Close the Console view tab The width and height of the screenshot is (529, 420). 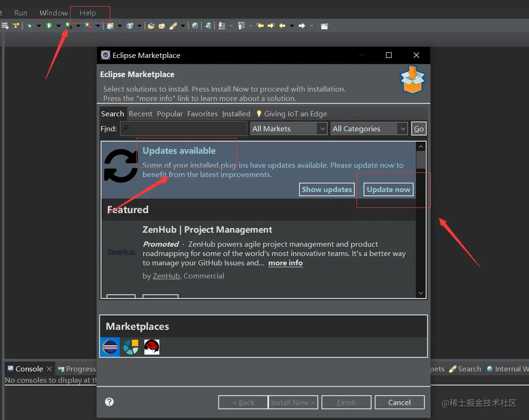(x=49, y=369)
